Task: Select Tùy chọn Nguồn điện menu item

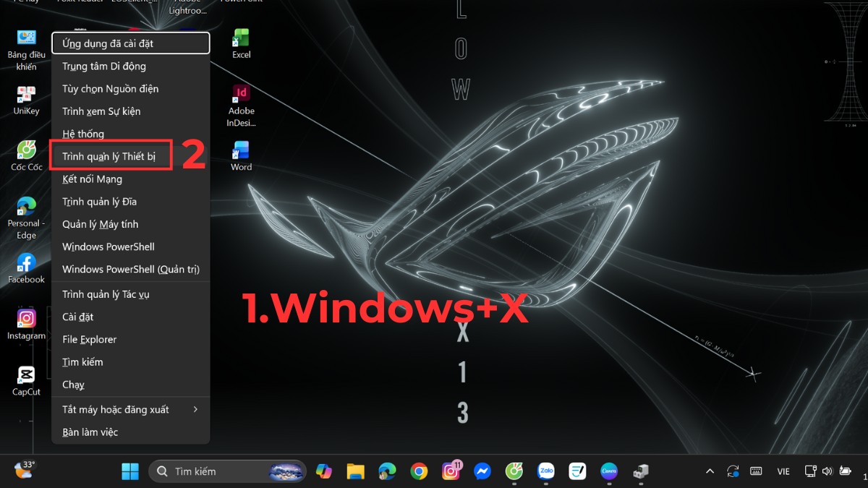Action: (x=131, y=88)
